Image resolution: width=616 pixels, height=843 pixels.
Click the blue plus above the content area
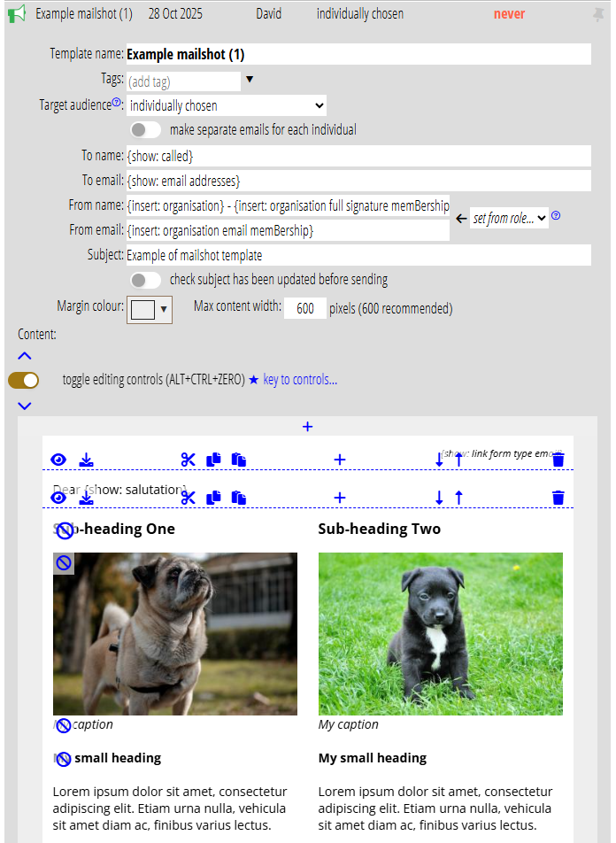307,427
